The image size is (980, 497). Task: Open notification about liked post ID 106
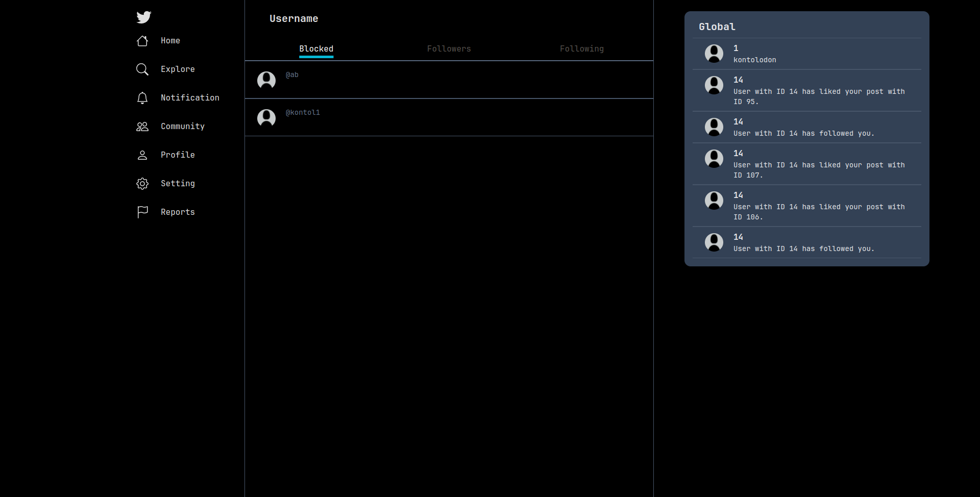coord(819,212)
